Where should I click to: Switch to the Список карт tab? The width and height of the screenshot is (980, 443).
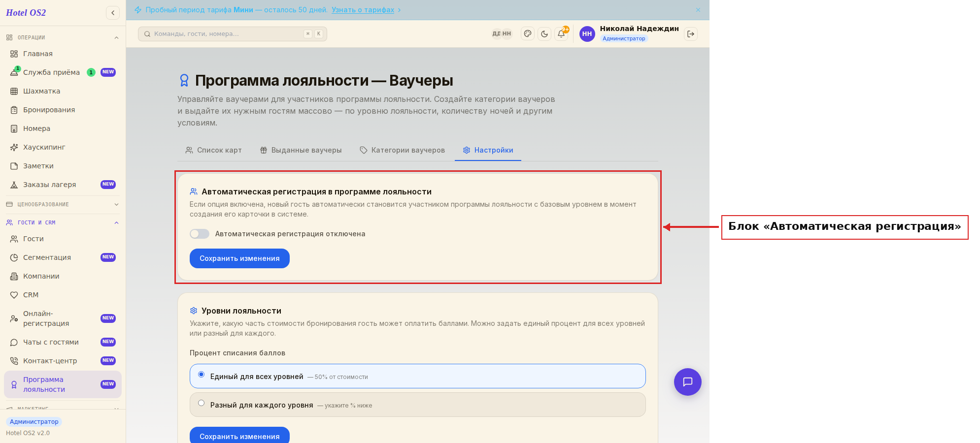[213, 150]
